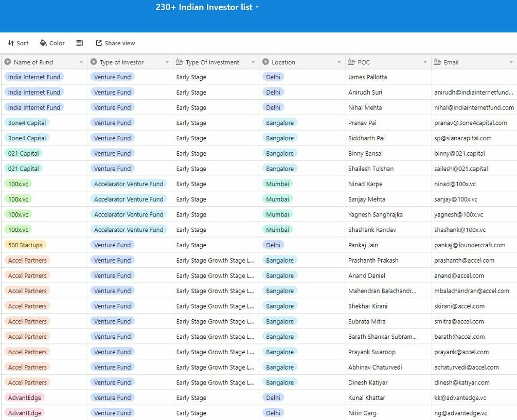This screenshot has width=517, height=420.
Task: Click skirani@accel.com email cell
Action: tap(474, 306)
